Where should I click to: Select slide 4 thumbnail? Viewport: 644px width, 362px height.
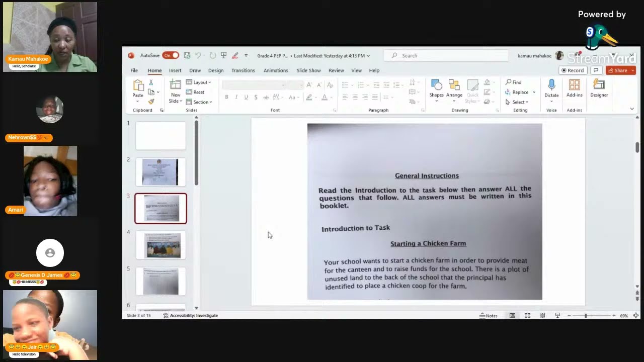click(x=160, y=245)
